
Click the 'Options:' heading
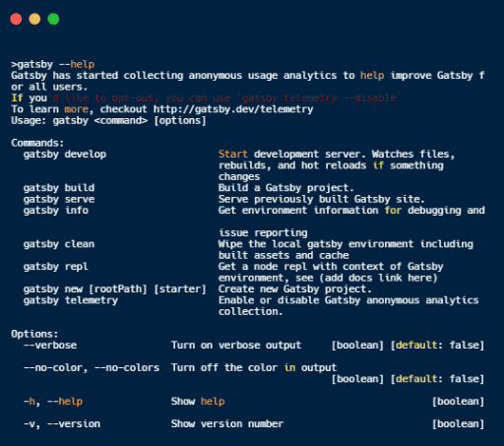pos(34,334)
